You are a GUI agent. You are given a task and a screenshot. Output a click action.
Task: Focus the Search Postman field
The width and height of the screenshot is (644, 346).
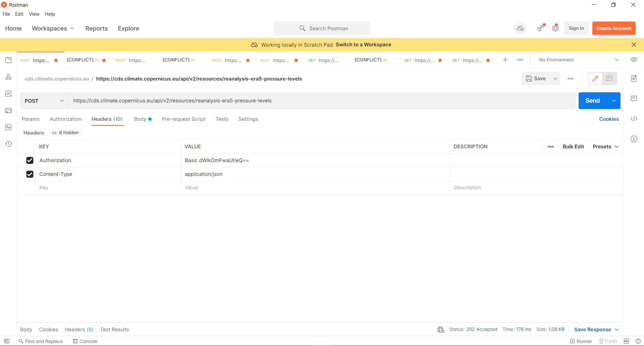coord(322,29)
